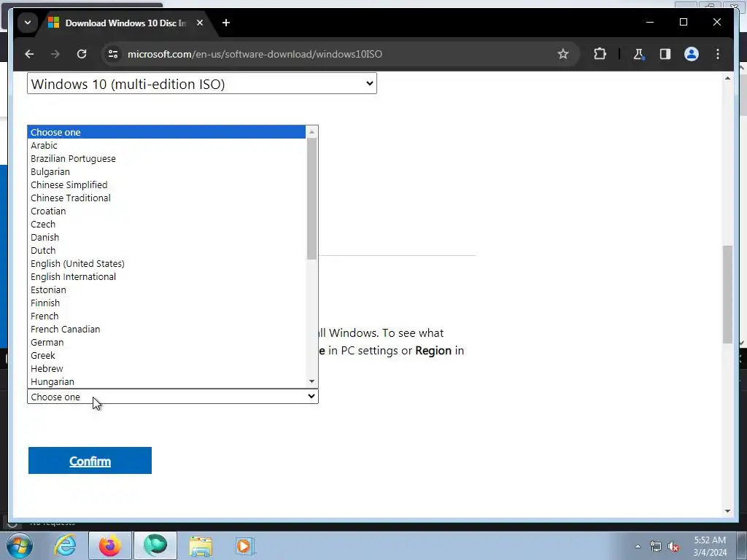This screenshot has width=747, height=560.
Task: Reload the page with the refresh icon
Action: point(82,54)
